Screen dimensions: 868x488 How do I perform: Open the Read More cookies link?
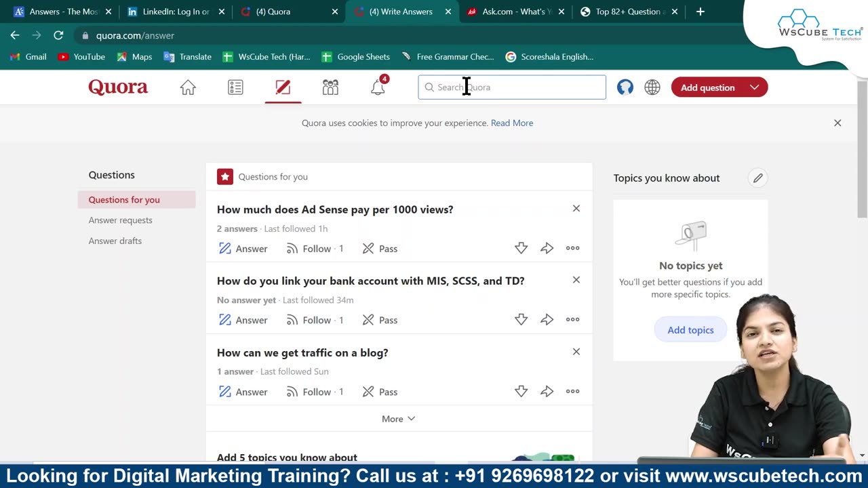click(x=512, y=123)
